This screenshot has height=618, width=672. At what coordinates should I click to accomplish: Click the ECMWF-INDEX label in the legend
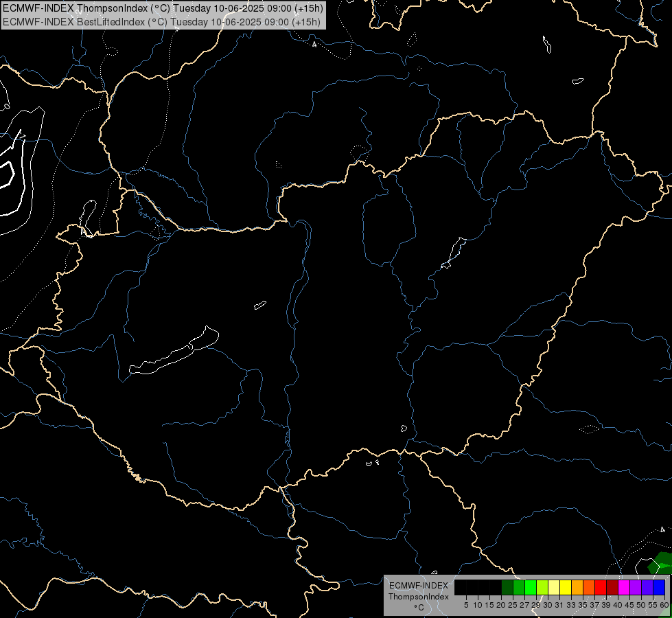(419, 586)
